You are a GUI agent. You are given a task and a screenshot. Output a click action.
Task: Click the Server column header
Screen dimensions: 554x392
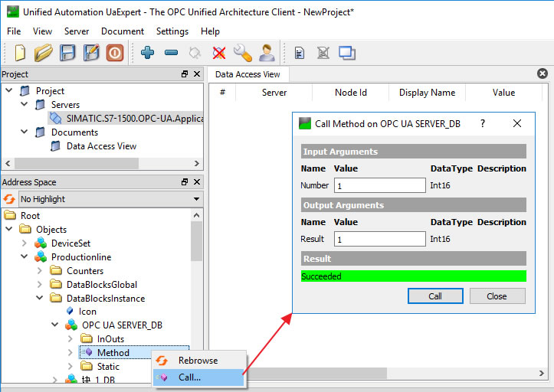pos(274,93)
